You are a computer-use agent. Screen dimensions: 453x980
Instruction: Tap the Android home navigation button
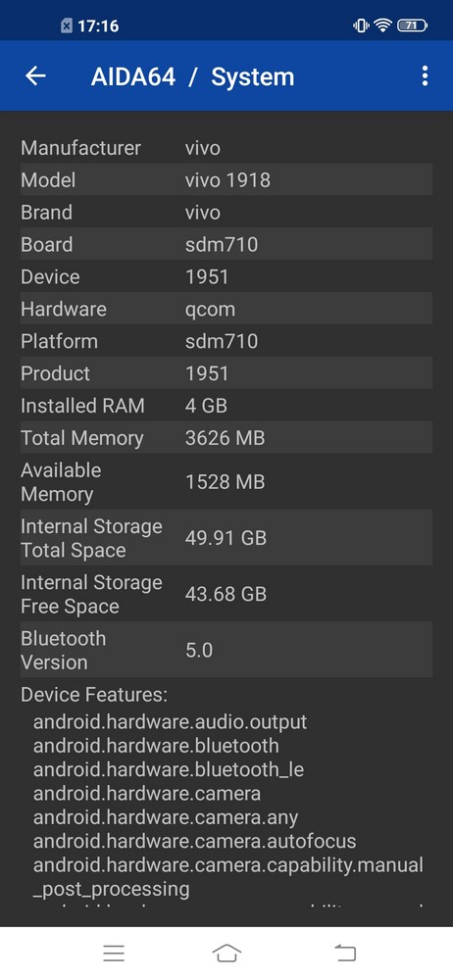pyautogui.click(x=226, y=953)
